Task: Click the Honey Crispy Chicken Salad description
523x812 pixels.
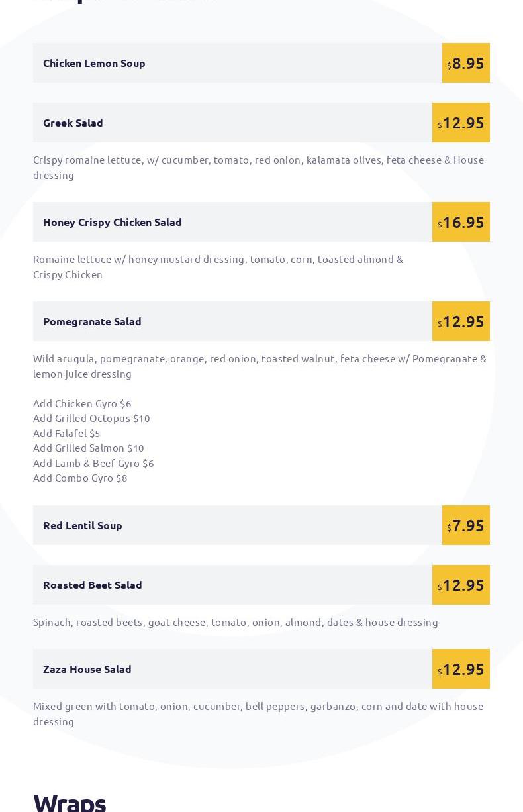Action: [x=218, y=266]
